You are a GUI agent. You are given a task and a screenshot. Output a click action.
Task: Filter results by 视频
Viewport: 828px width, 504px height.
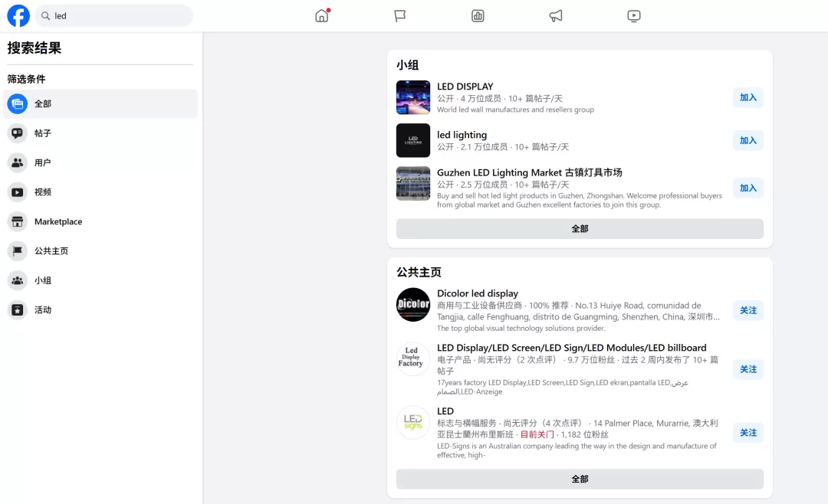click(43, 192)
